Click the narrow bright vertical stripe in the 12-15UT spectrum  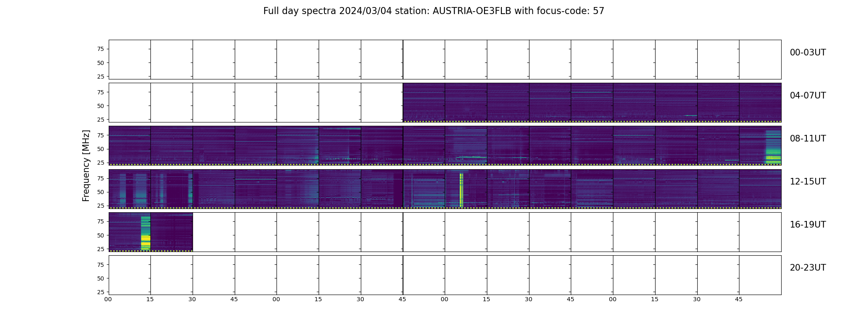click(461, 190)
